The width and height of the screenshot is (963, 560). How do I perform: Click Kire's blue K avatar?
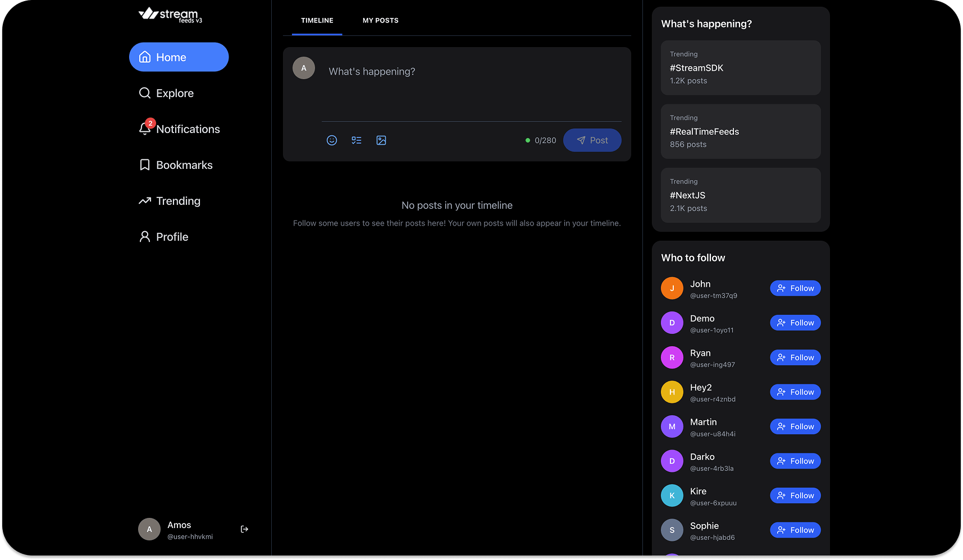click(x=672, y=495)
